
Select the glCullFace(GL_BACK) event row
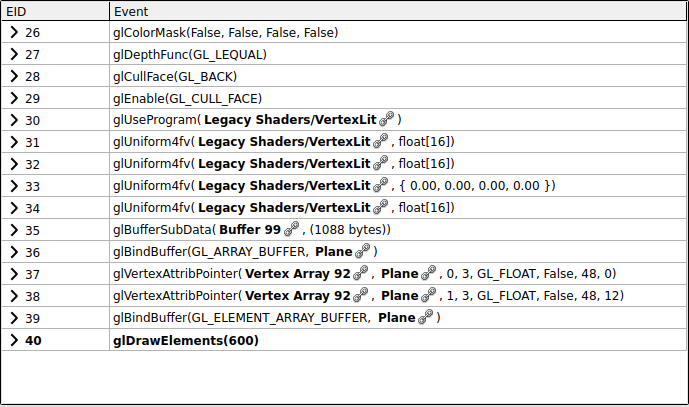(344, 76)
